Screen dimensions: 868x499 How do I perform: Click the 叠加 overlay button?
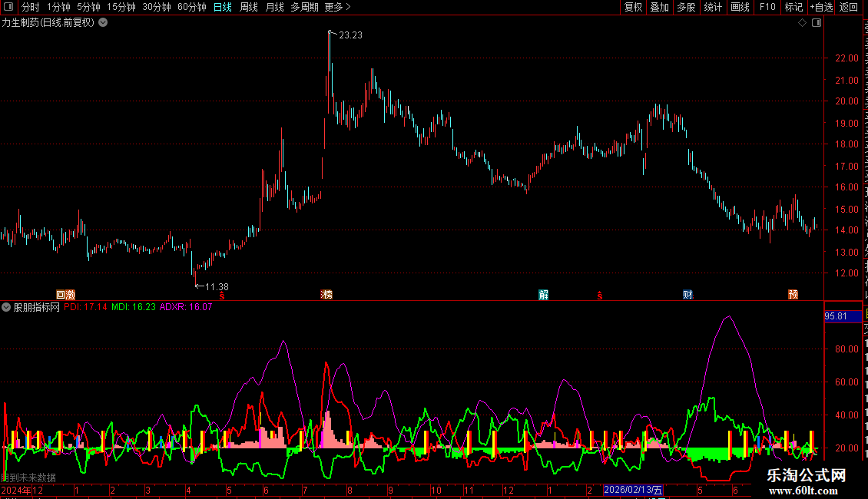tap(659, 7)
